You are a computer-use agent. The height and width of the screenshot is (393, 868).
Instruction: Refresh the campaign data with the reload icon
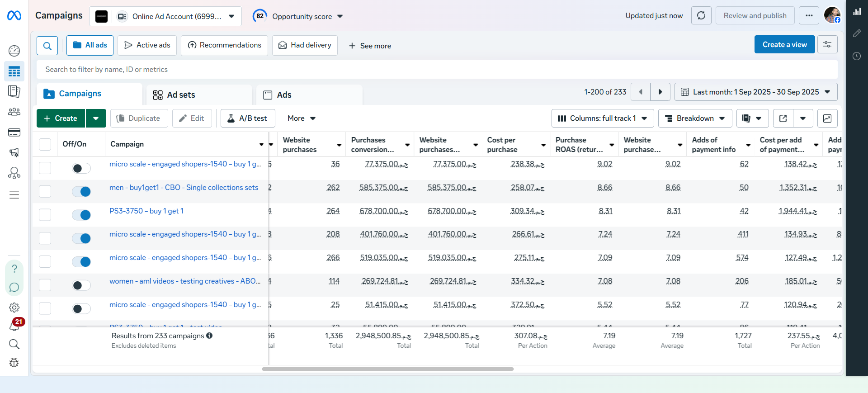click(x=701, y=15)
